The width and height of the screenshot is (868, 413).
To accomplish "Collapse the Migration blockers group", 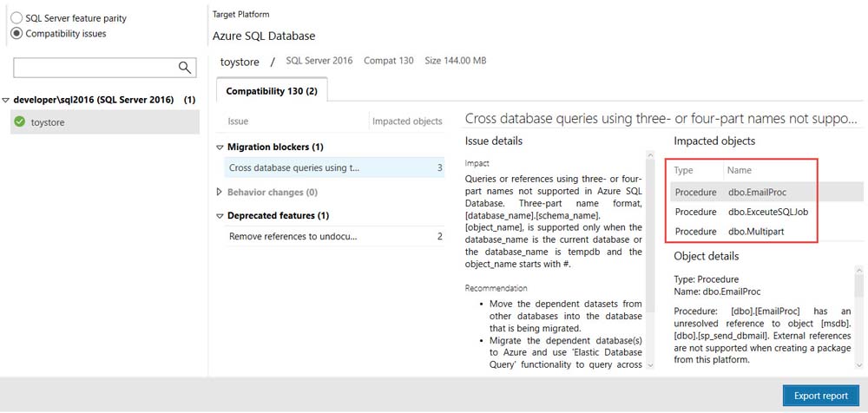I will [220, 147].
